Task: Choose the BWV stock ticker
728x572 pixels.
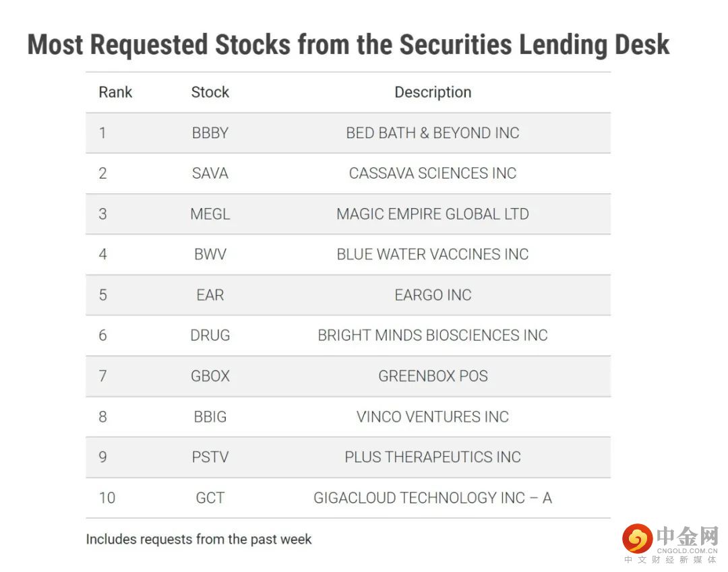Action: point(210,255)
